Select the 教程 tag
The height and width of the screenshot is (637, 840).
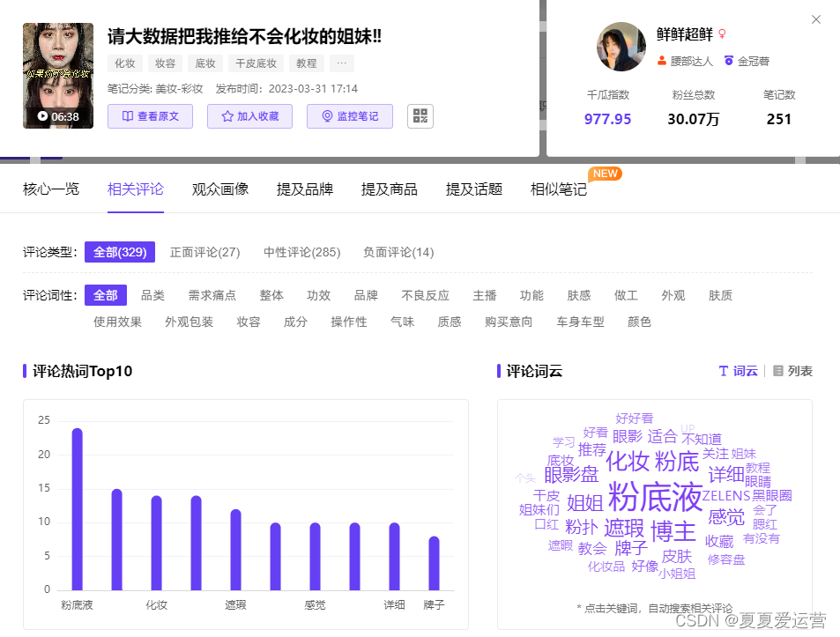tap(307, 63)
